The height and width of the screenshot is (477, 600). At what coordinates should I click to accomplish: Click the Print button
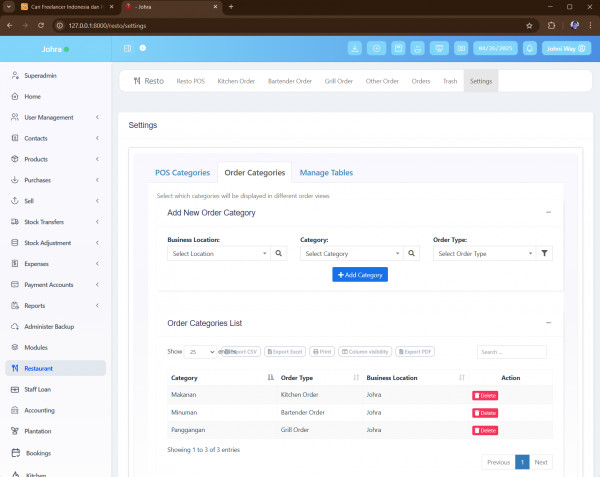[322, 352]
